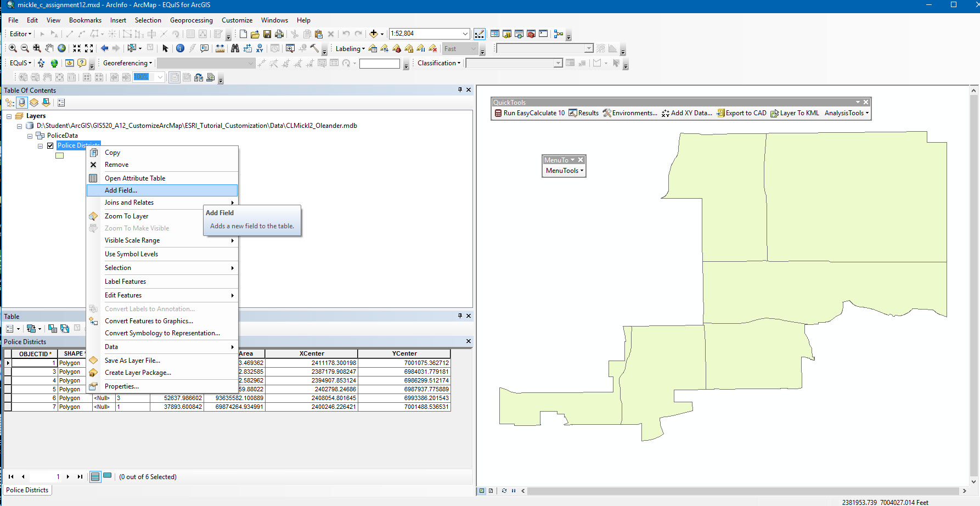The image size is (980, 506).
Task: Toggle Police Districts layer visibility checkbox
Action: (x=50, y=145)
